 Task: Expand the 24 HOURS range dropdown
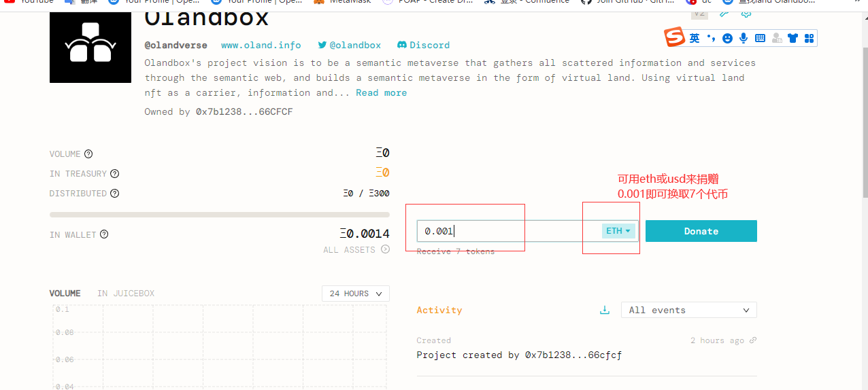(355, 294)
